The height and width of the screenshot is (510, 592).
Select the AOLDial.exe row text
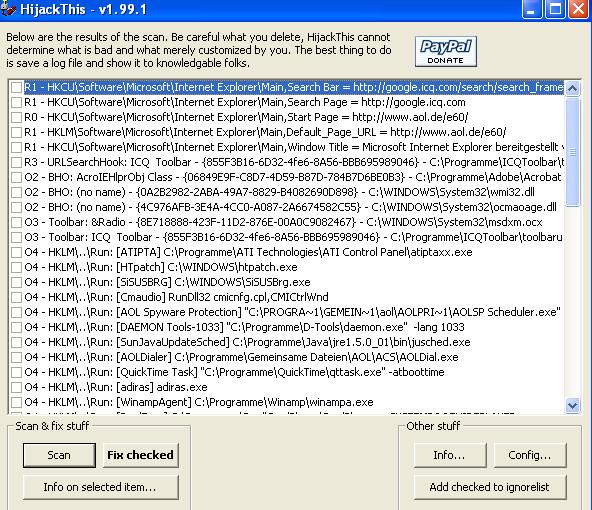tap(241, 357)
